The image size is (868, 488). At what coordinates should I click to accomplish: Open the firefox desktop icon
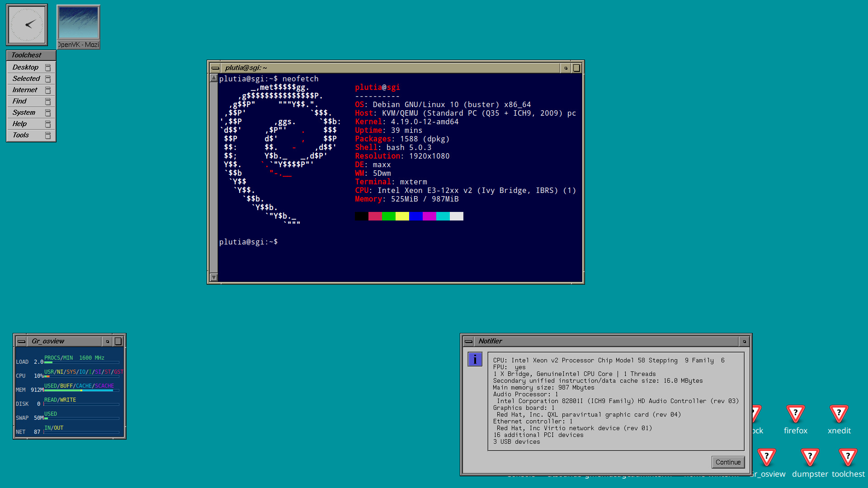(x=795, y=414)
